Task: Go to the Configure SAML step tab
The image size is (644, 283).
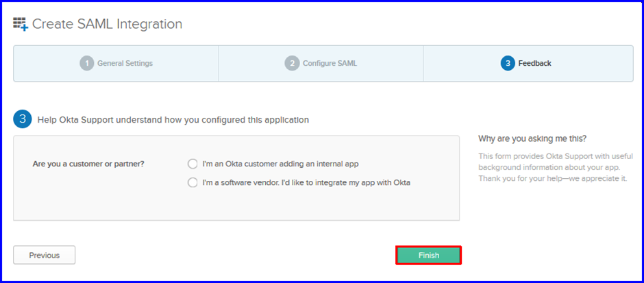Action: (x=321, y=64)
